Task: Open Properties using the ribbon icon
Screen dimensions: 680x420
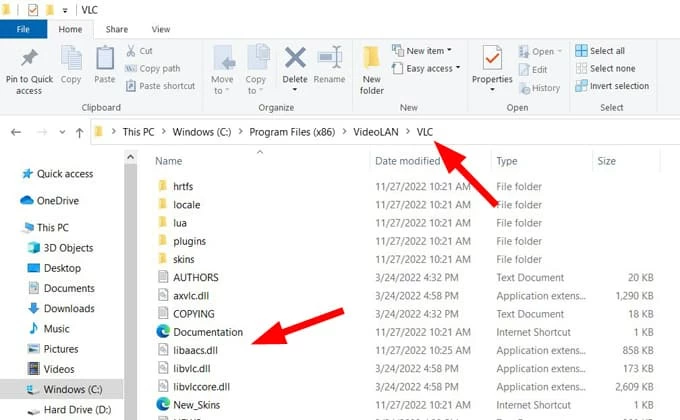Action: (x=492, y=60)
